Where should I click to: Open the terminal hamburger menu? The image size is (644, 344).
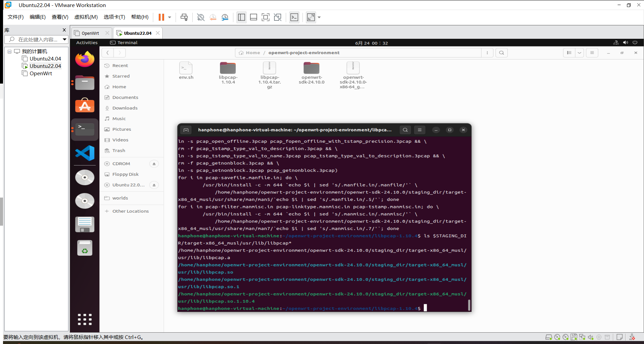tap(420, 130)
